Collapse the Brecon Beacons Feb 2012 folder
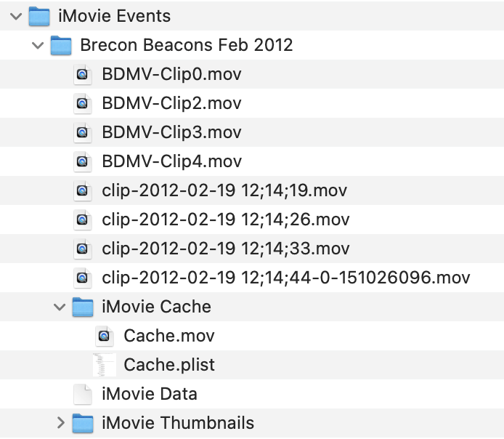504x439 pixels. pos(38,45)
